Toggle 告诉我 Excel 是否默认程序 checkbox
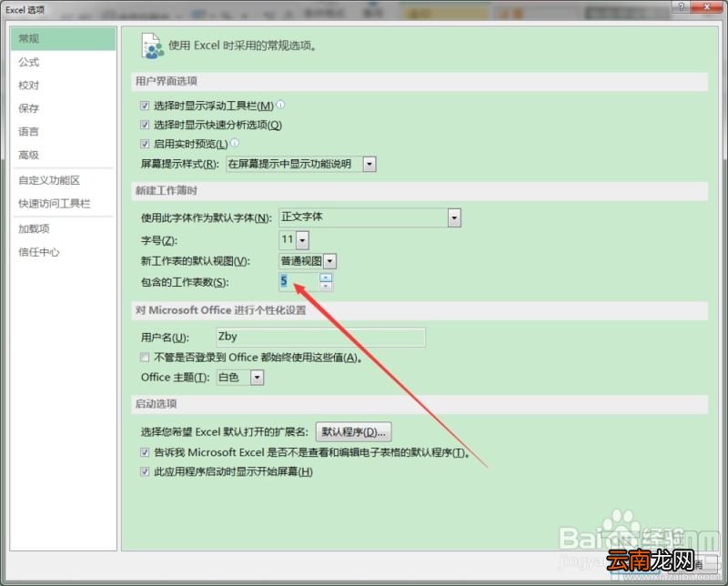This screenshot has height=586, width=728. click(x=145, y=452)
